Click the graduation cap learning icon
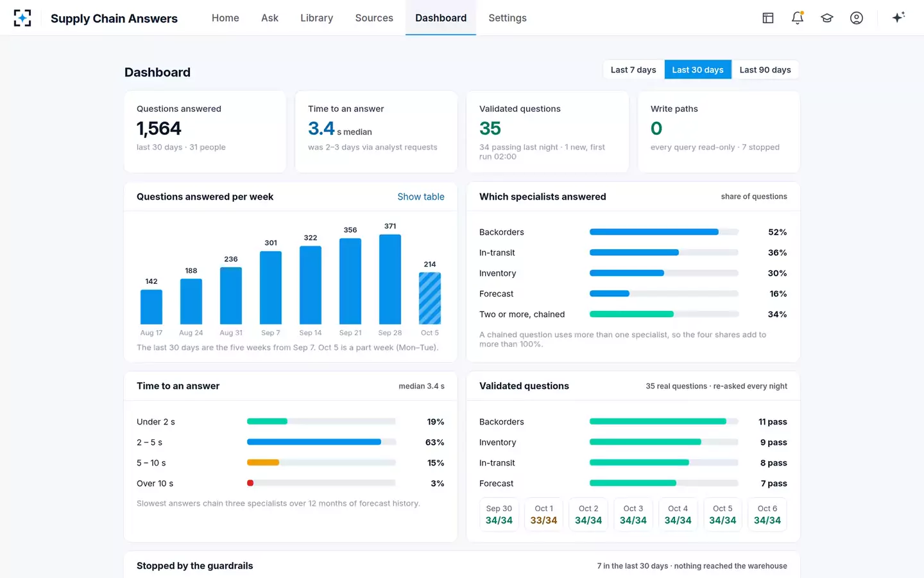 [827, 18]
